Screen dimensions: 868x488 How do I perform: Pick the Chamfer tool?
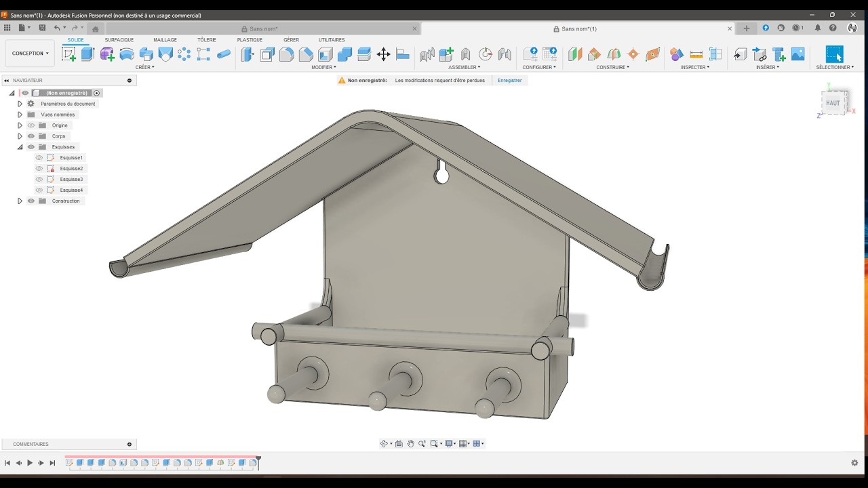[x=306, y=54]
